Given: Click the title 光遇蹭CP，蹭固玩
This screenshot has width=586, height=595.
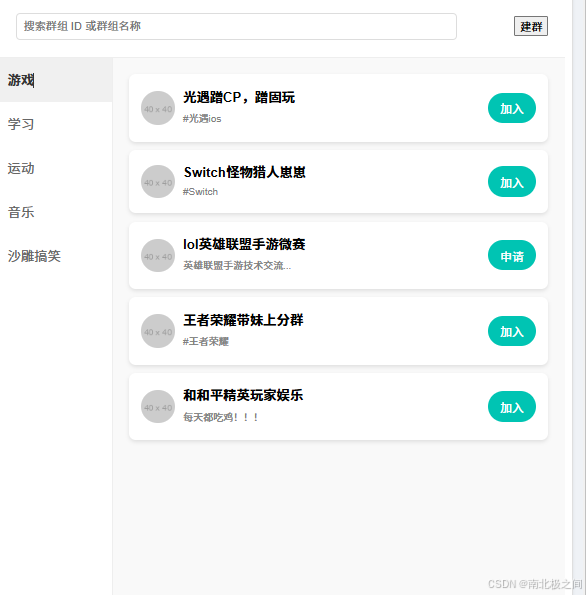Looking at the screenshot, I should tap(239, 98).
